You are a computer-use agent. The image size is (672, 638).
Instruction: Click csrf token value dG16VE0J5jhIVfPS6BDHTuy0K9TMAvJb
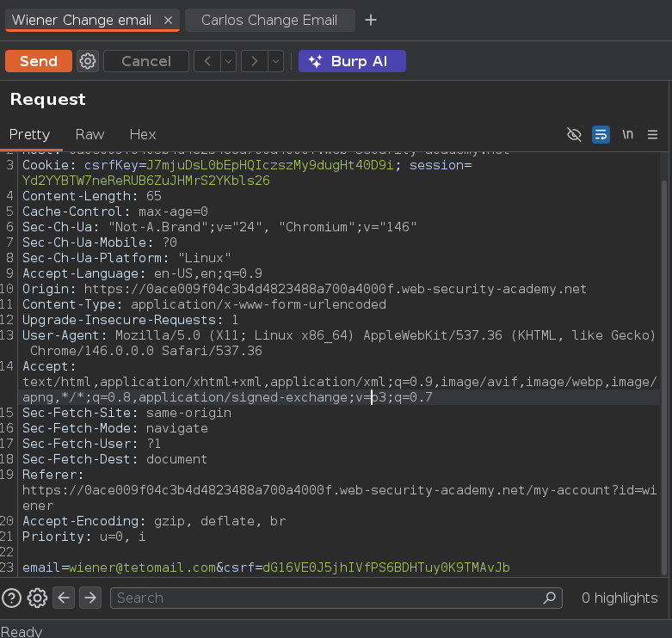386,567
